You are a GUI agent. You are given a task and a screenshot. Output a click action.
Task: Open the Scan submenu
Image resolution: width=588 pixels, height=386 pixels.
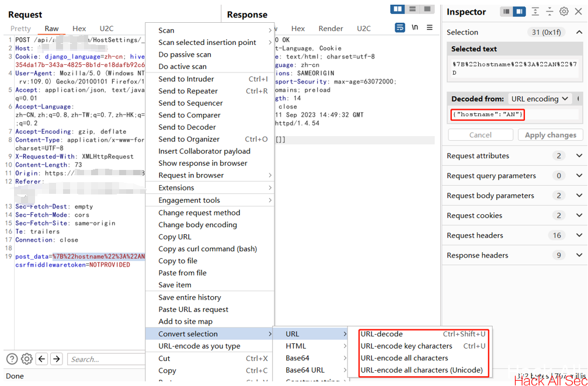(210, 30)
